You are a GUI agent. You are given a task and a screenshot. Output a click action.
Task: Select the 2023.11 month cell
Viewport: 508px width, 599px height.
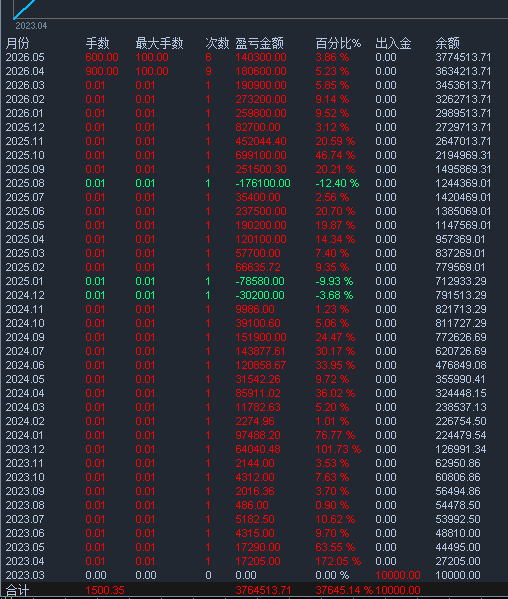[25, 463]
